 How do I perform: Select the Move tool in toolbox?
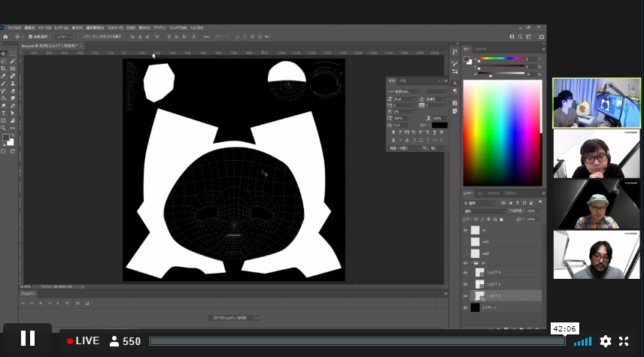coord(4,54)
